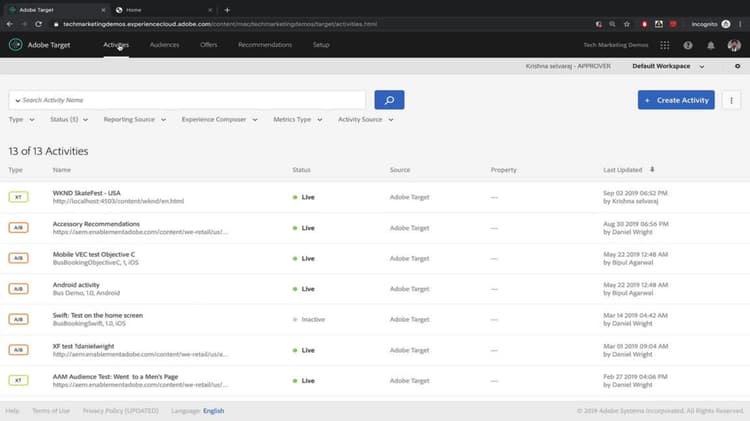Open AAM Audience Test: Went to a Men's Page
Screen dimensions: 750x421
point(115,377)
